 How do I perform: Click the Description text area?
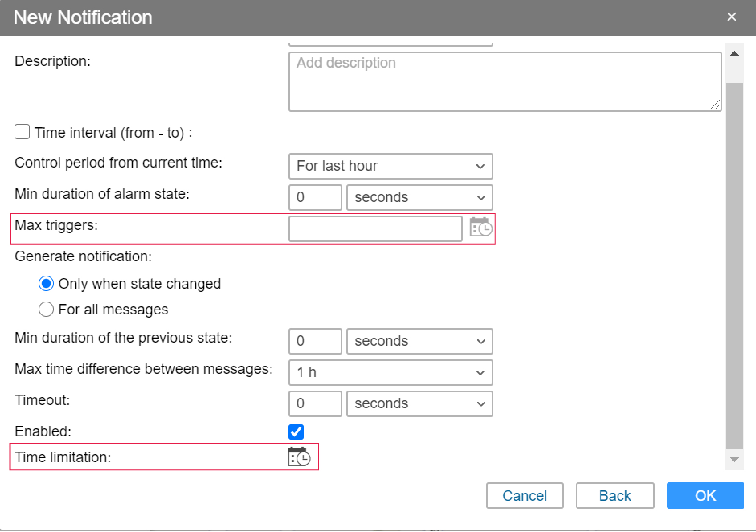[x=505, y=82]
